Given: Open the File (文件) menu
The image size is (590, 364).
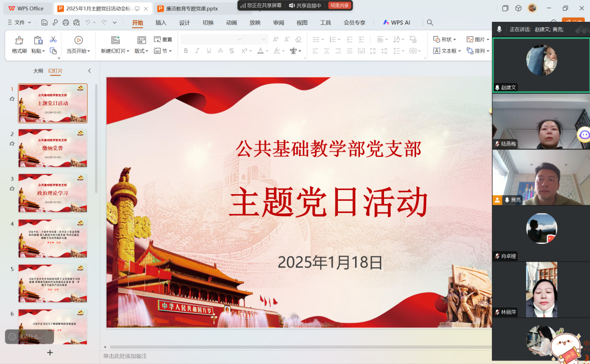Looking at the screenshot, I should pos(19,23).
